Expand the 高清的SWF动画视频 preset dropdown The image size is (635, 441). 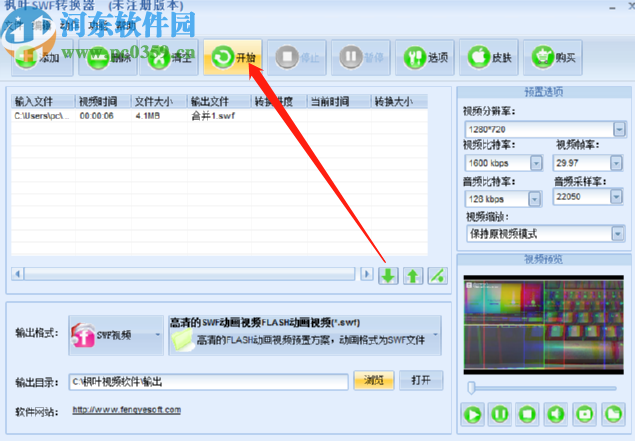(x=436, y=335)
